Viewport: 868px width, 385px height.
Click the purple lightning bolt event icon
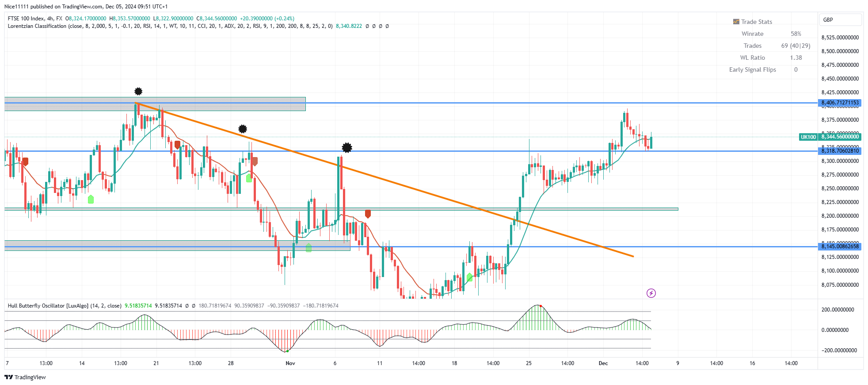[651, 293]
